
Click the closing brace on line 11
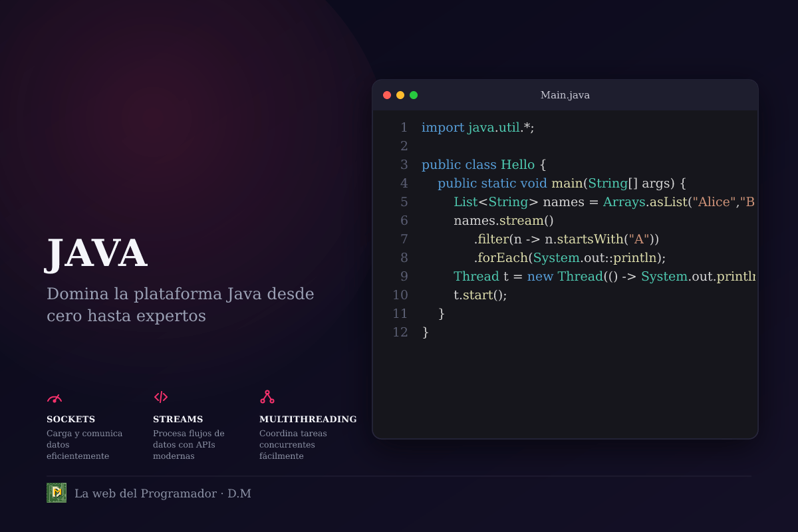click(442, 314)
